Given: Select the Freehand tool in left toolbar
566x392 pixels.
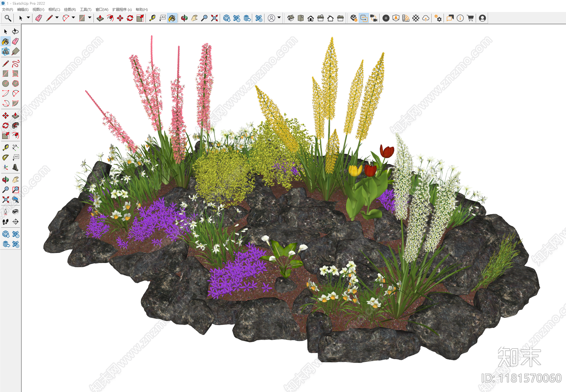Looking at the screenshot, I should [15, 64].
